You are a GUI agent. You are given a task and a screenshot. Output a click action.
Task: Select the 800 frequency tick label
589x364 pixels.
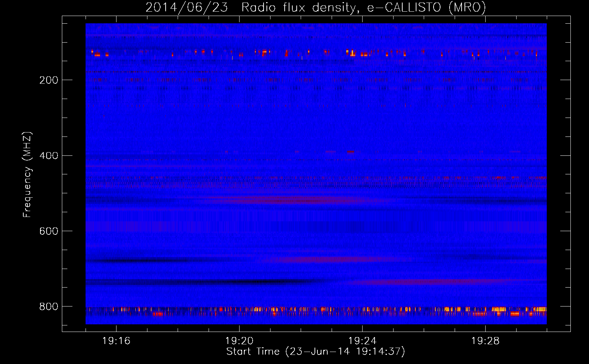(49, 306)
